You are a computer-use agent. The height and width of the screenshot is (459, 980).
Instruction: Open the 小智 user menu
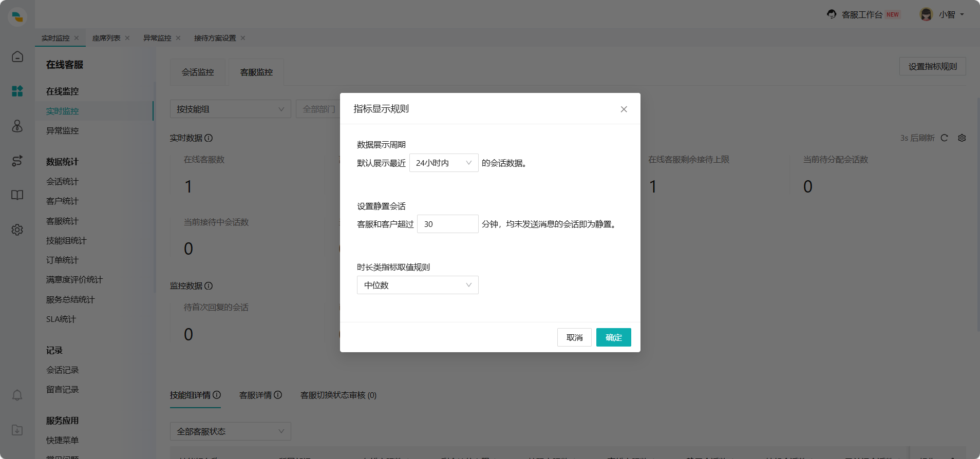[951, 15]
